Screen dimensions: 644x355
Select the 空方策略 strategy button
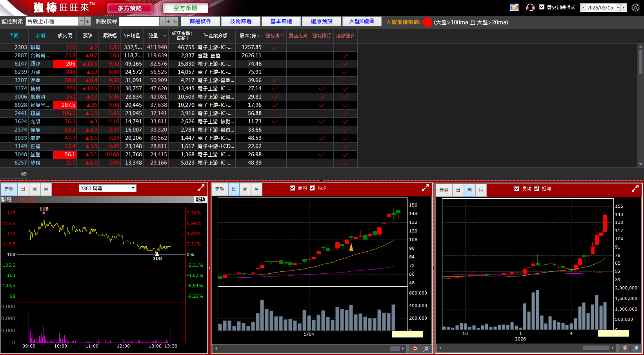pyautogui.click(x=186, y=8)
